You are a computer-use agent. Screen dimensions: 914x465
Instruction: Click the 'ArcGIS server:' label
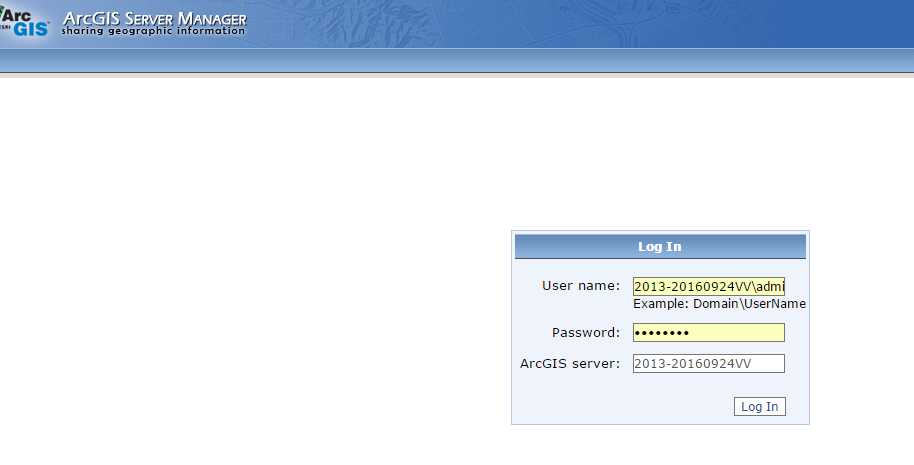pos(570,364)
